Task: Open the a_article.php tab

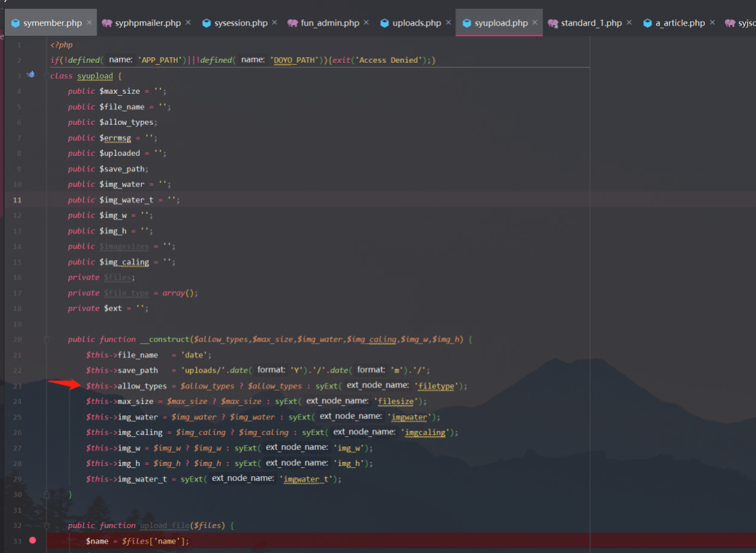Action: (680, 23)
